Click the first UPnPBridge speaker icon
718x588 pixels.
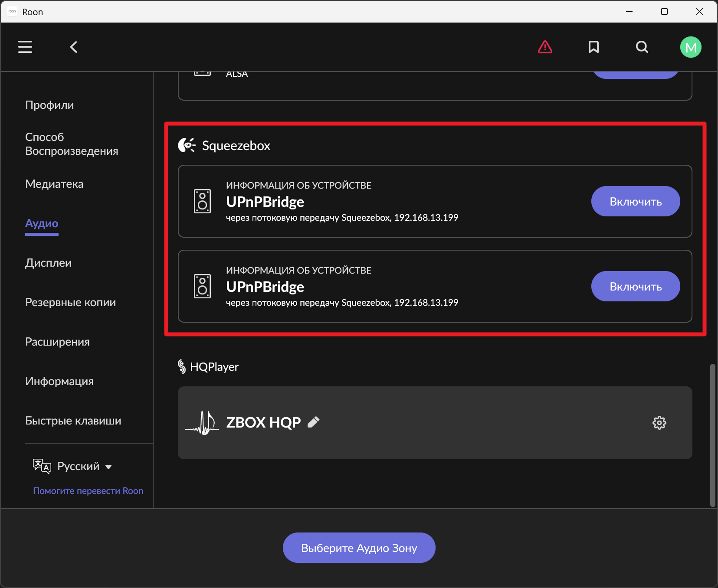pos(202,201)
